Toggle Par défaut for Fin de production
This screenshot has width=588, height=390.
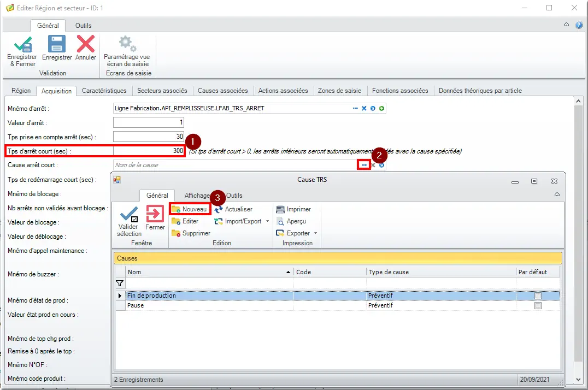pos(538,296)
